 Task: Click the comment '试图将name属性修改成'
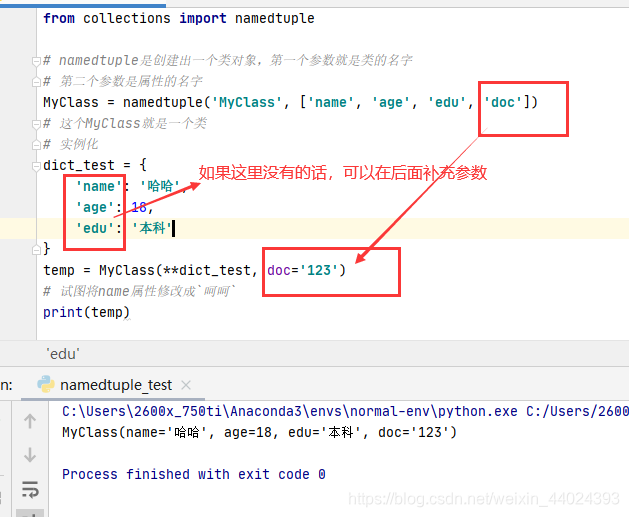[x=140, y=291]
